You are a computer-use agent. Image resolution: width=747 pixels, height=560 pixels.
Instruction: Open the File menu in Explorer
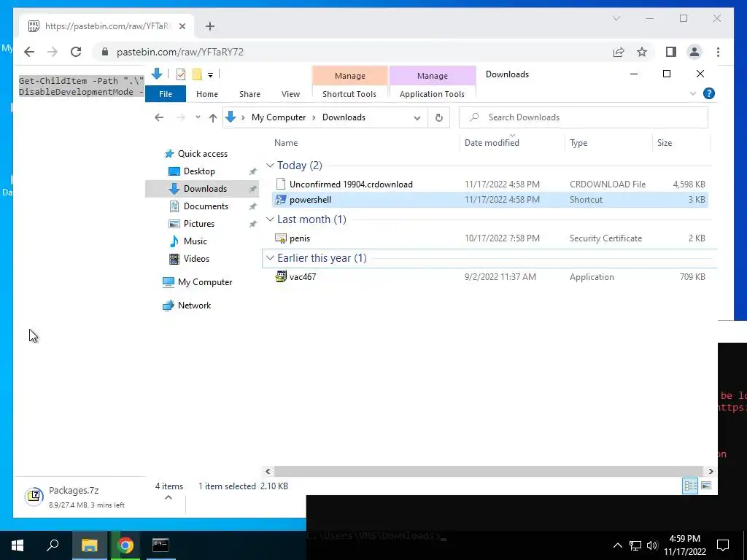pos(166,94)
